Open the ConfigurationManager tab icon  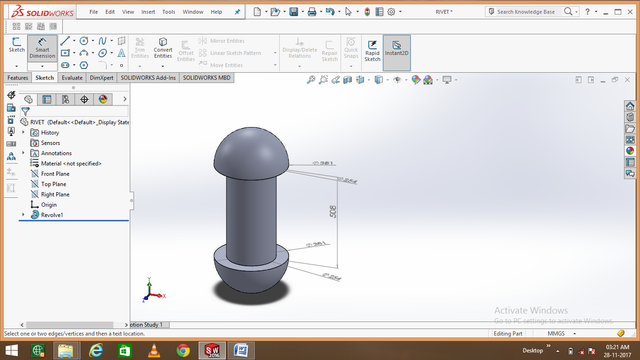click(x=65, y=99)
